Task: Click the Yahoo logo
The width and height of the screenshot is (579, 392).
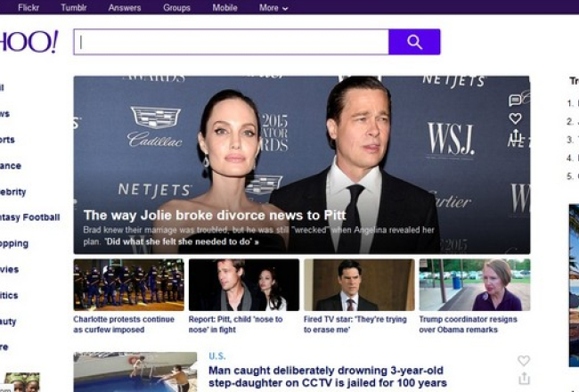Action: (29, 42)
